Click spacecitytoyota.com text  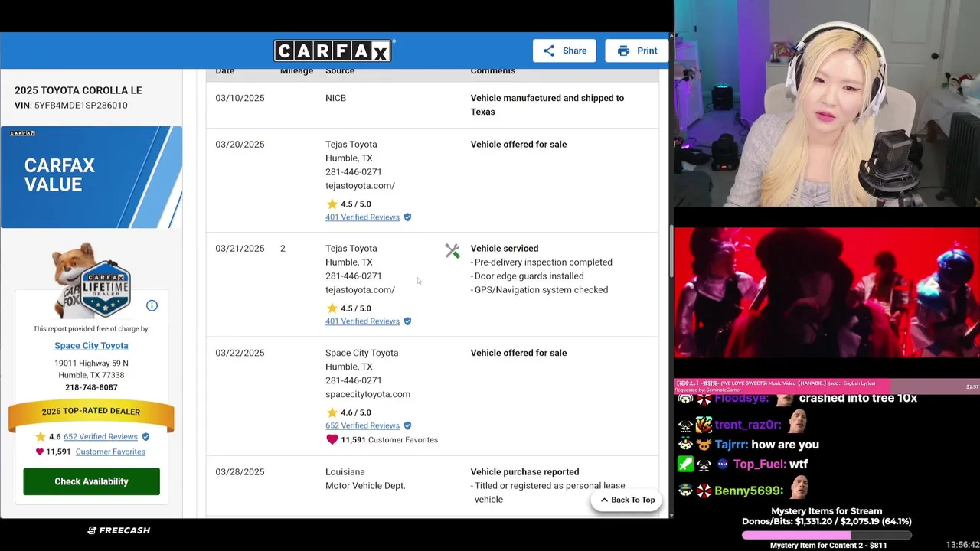point(367,394)
